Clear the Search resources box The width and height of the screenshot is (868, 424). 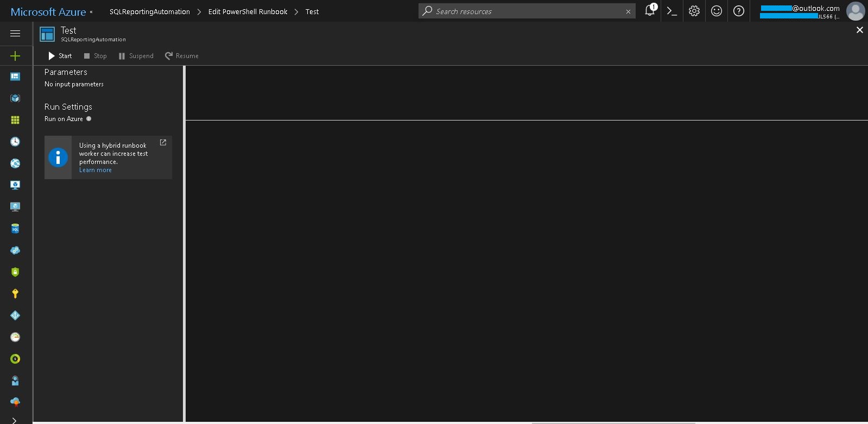628,11
